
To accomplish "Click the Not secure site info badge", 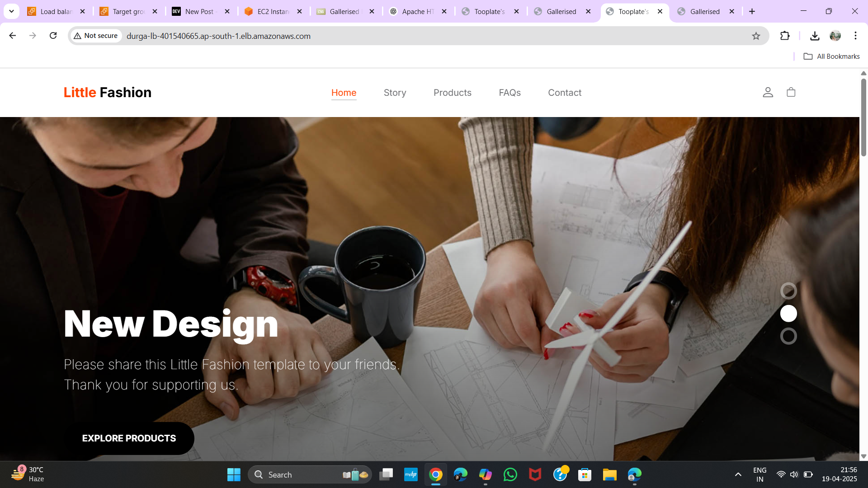I will pos(96,36).
